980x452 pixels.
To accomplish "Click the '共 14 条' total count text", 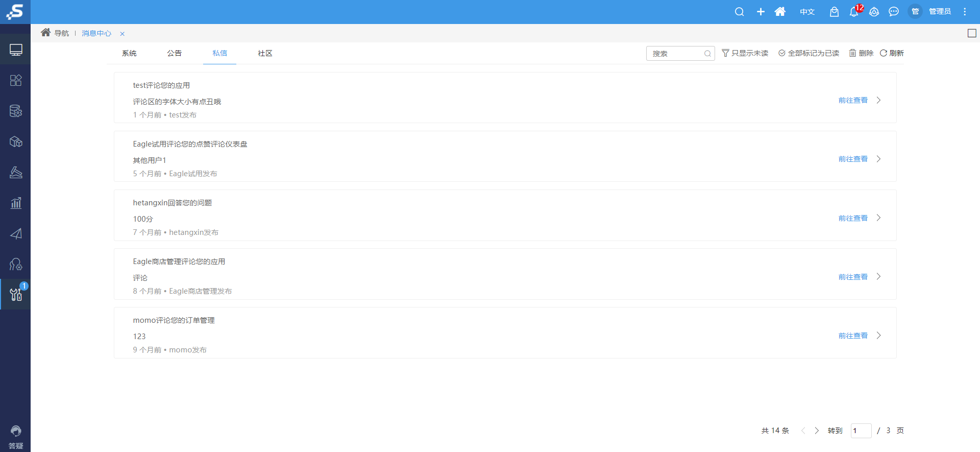I will pos(775,431).
